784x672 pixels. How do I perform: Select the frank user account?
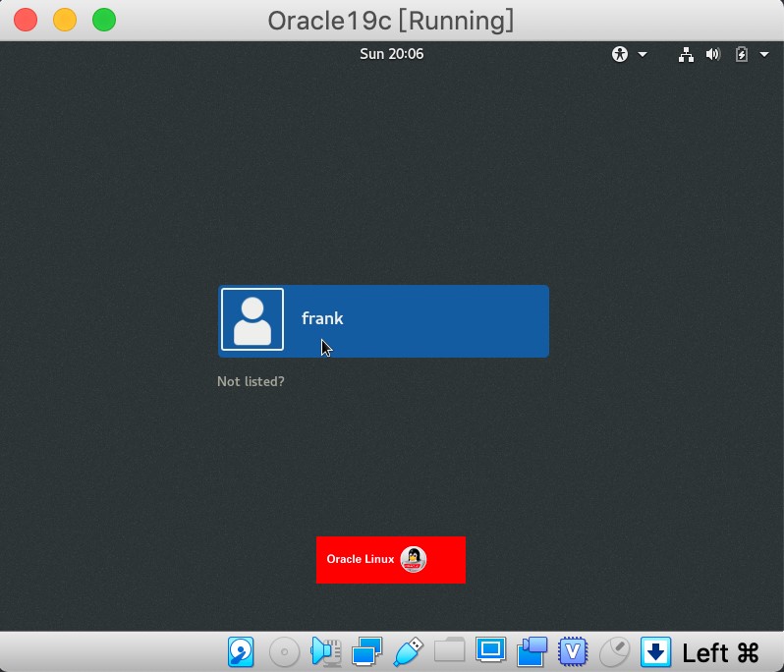(x=383, y=321)
